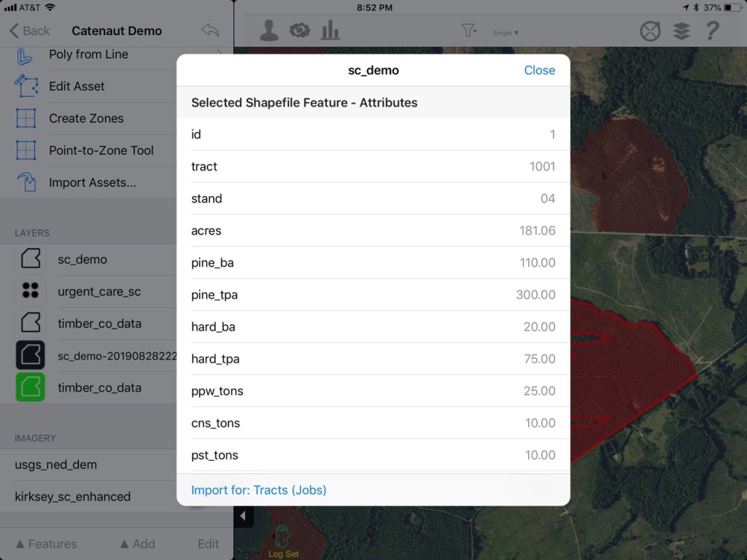Viewport: 747px width, 560px height.
Task: Tap the Import Assets arrow icon
Action: click(x=26, y=182)
